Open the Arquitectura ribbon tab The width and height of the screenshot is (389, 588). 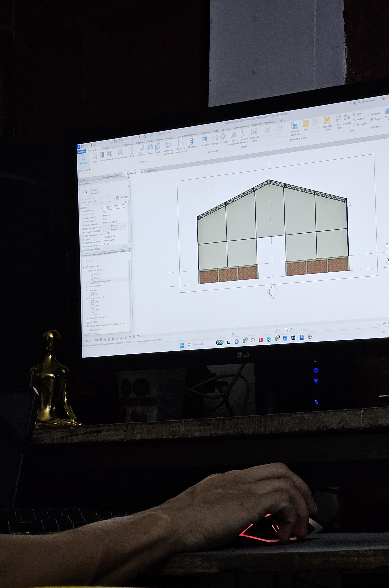(93, 150)
